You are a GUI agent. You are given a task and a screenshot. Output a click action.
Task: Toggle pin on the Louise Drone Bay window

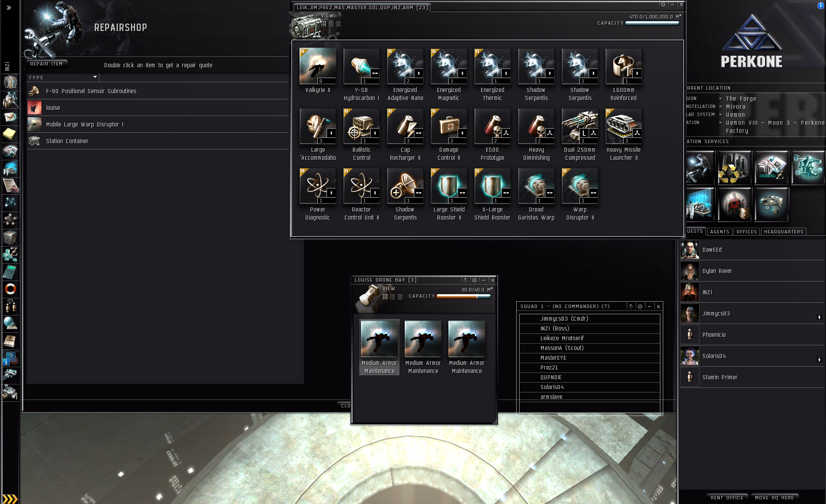[475, 280]
